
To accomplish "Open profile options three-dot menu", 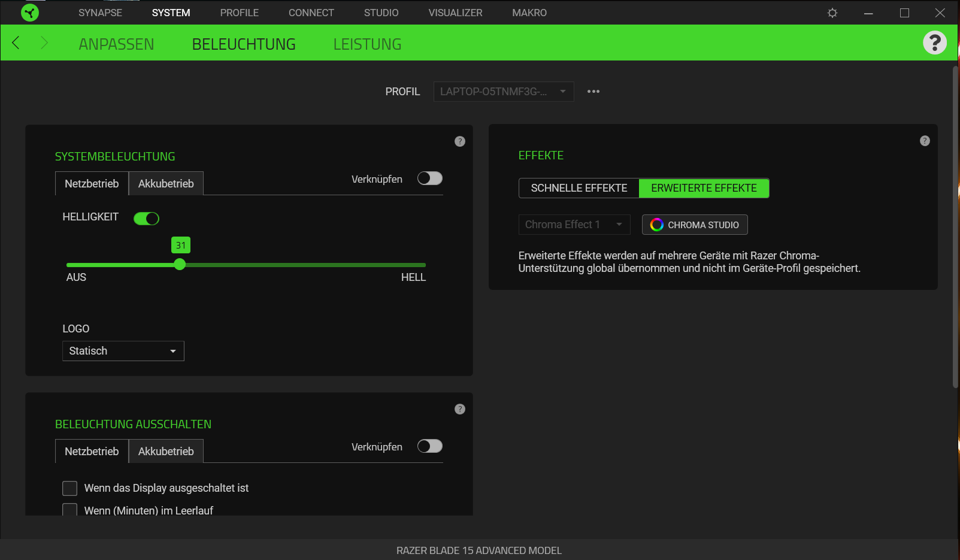I will (593, 92).
